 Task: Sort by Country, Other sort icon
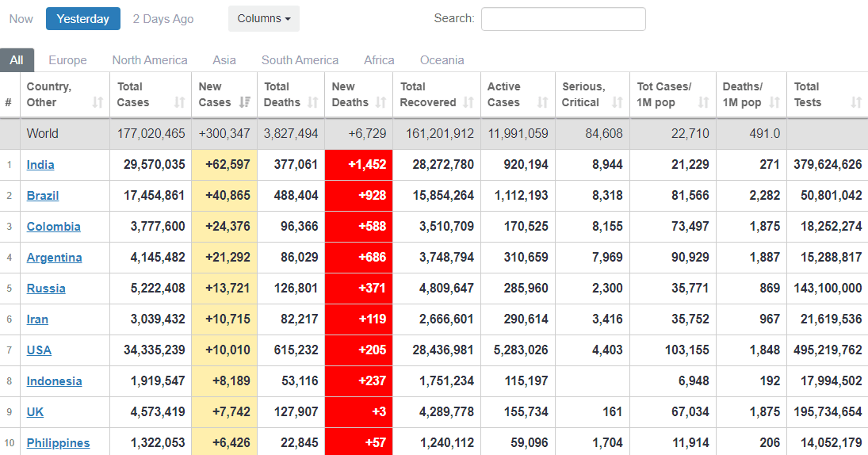(x=98, y=102)
